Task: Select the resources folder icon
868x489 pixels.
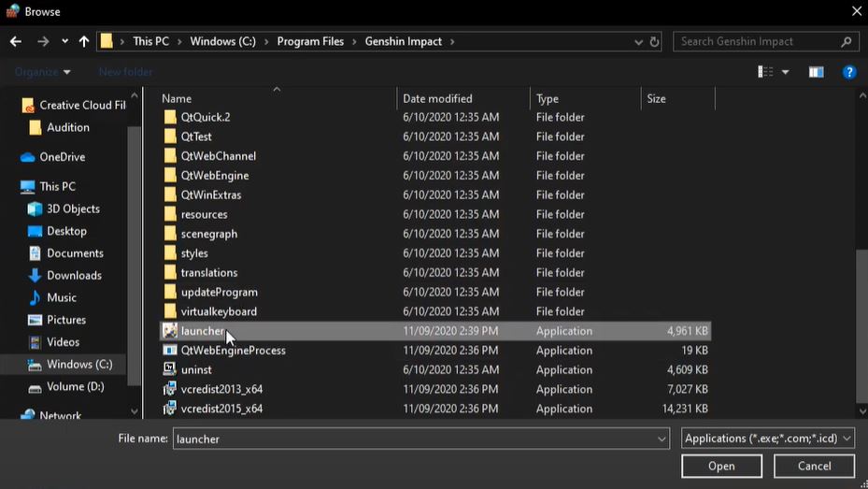Action: (x=170, y=214)
